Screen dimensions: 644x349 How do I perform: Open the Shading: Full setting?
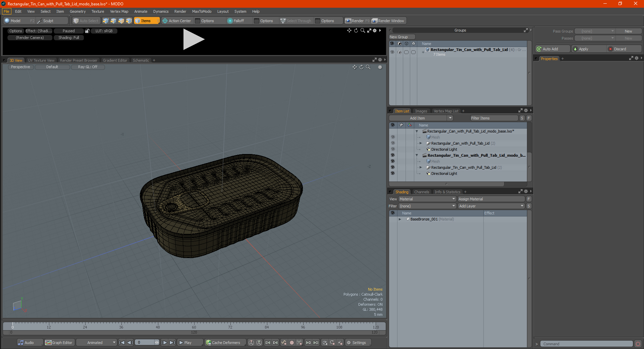[x=69, y=38]
